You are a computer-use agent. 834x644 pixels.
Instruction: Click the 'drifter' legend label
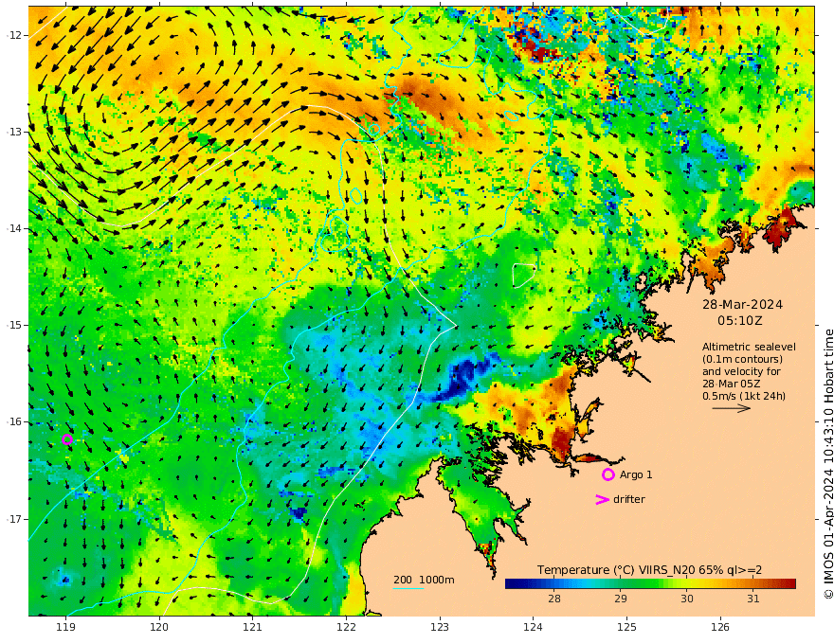click(629, 499)
